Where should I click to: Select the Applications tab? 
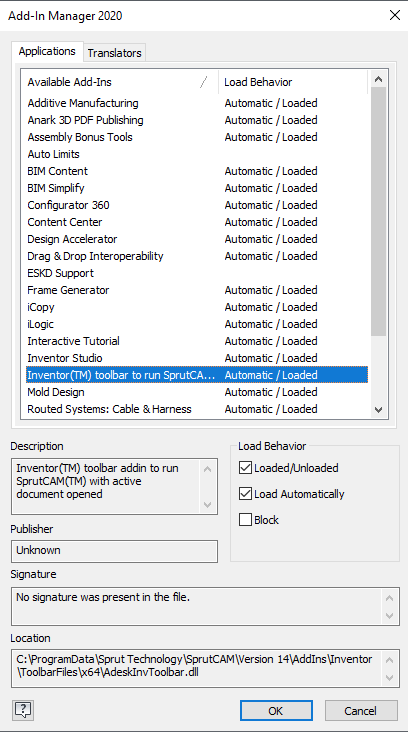click(47, 51)
